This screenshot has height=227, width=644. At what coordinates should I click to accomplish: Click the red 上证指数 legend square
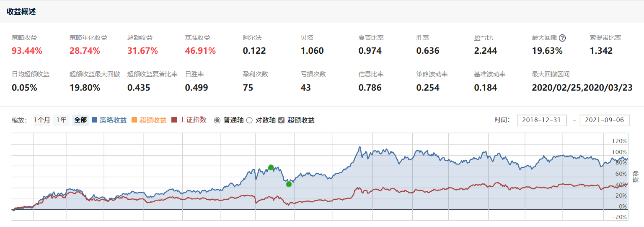coord(174,120)
